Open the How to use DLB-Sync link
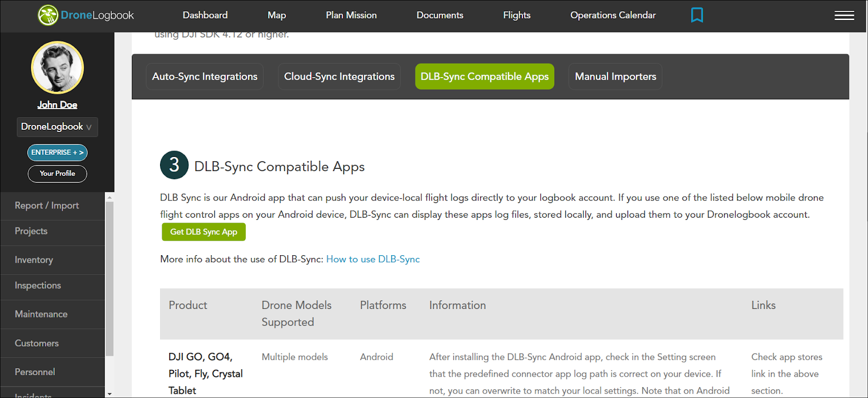Image resolution: width=868 pixels, height=398 pixels. point(373,260)
